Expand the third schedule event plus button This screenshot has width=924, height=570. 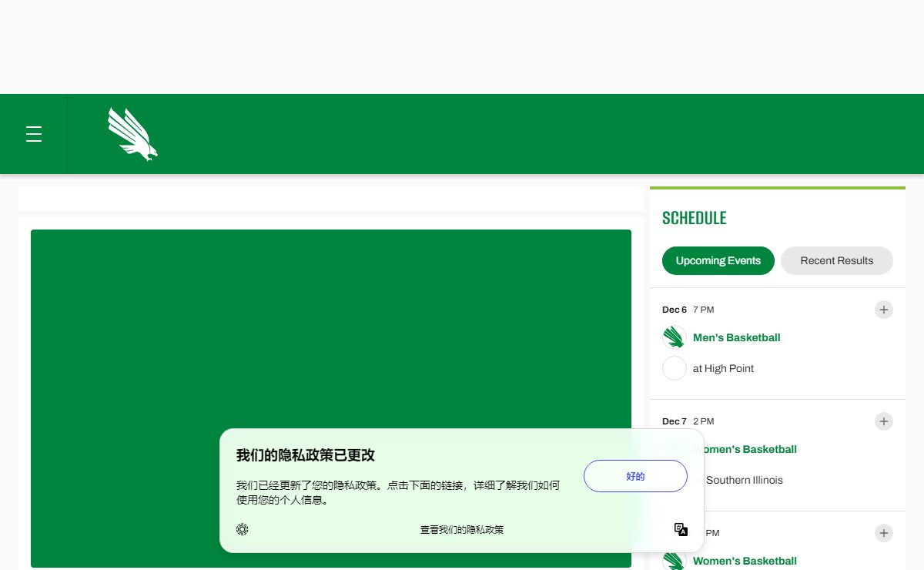pyautogui.click(x=884, y=533)
